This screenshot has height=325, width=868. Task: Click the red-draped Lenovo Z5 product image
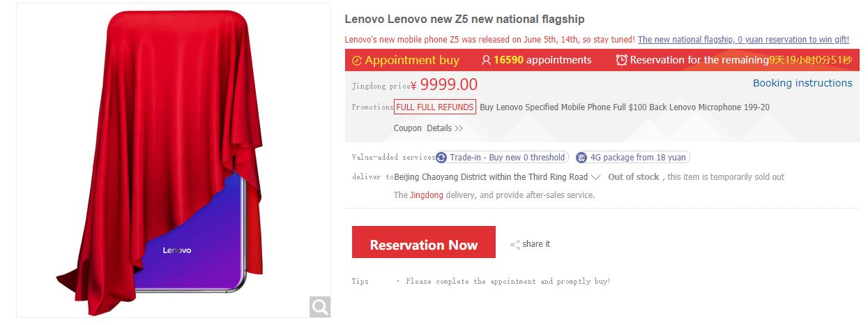point(174,139)
